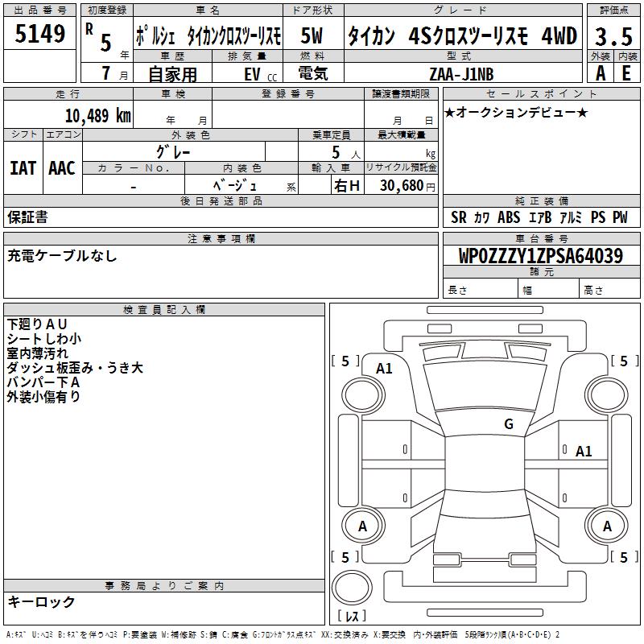The height and width of the screenshot is (644, 644).
Task: Select inspector note ダッシュ板歪み・うき大
Action: pos(75,368)
